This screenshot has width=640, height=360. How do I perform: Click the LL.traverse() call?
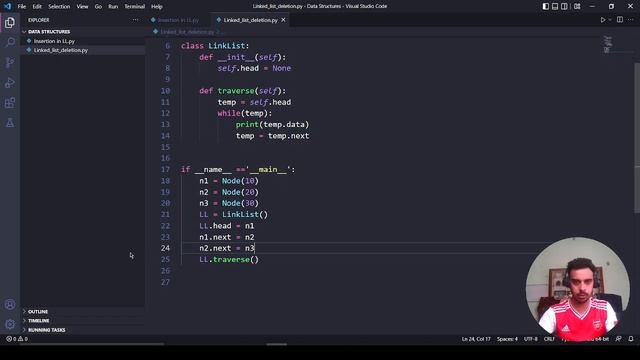click(229, 260)
